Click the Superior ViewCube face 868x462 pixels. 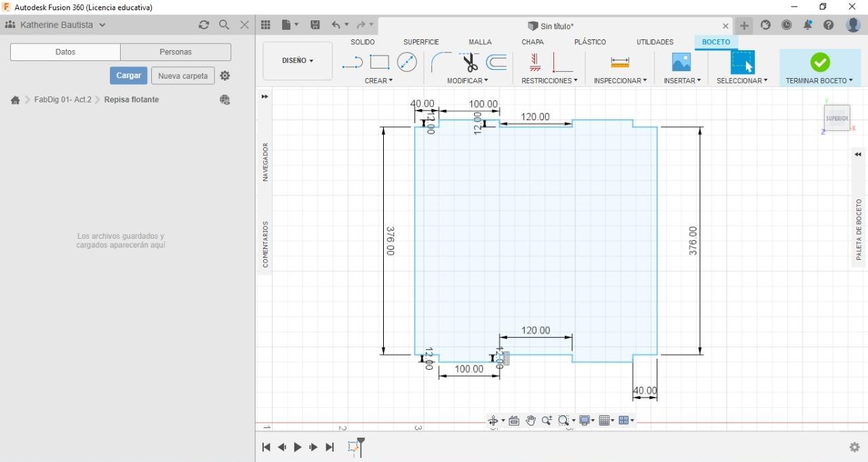point(837,118)
